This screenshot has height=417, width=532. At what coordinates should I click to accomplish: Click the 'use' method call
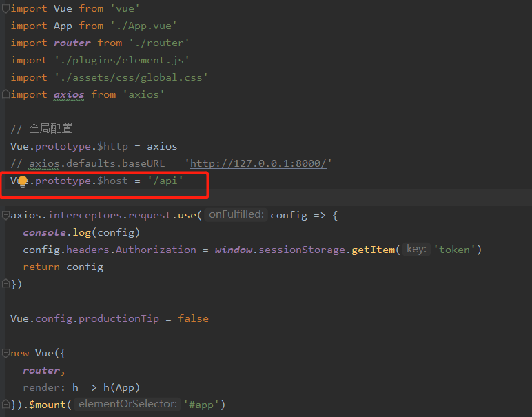click(187, 216)
